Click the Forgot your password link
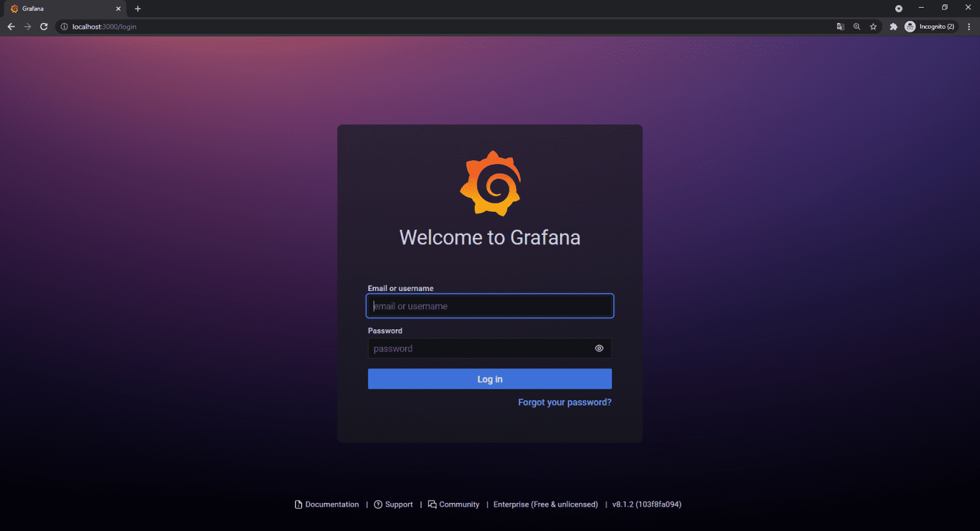980x531 pixels. pyautogui.click(x=564, y=402)
